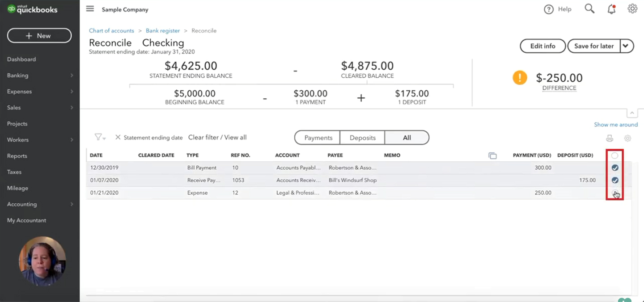Expand the Accounting sidebar submenu

[x=72, y=204]
